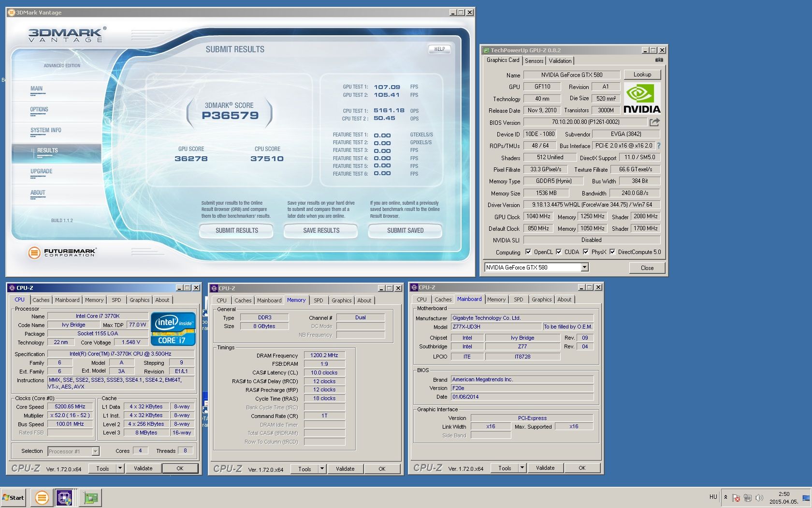Click the Driver Version field in GPU-Z

(592, 205)
